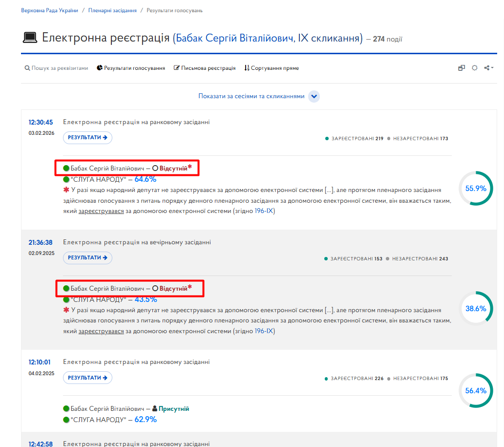Open Верховна Рада України breadcrumb link
The image size is (504, 447).
[x=49, y=10]
